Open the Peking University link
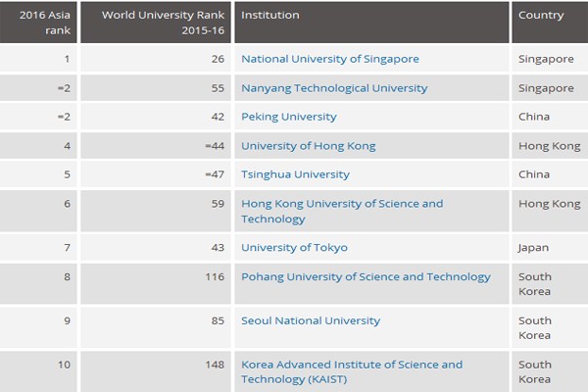The image size is (588, 392). point(288,117)
